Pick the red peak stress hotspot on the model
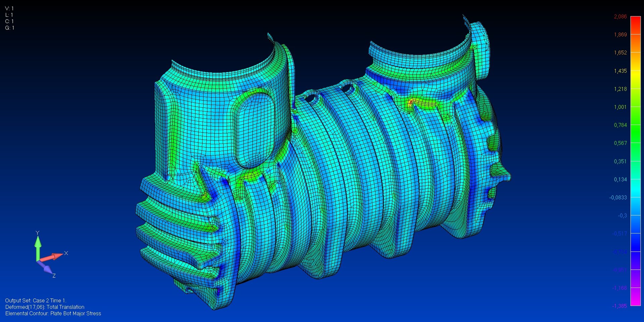Image resolution: width=644 pixels, height=322 pixels. (411, 101)
